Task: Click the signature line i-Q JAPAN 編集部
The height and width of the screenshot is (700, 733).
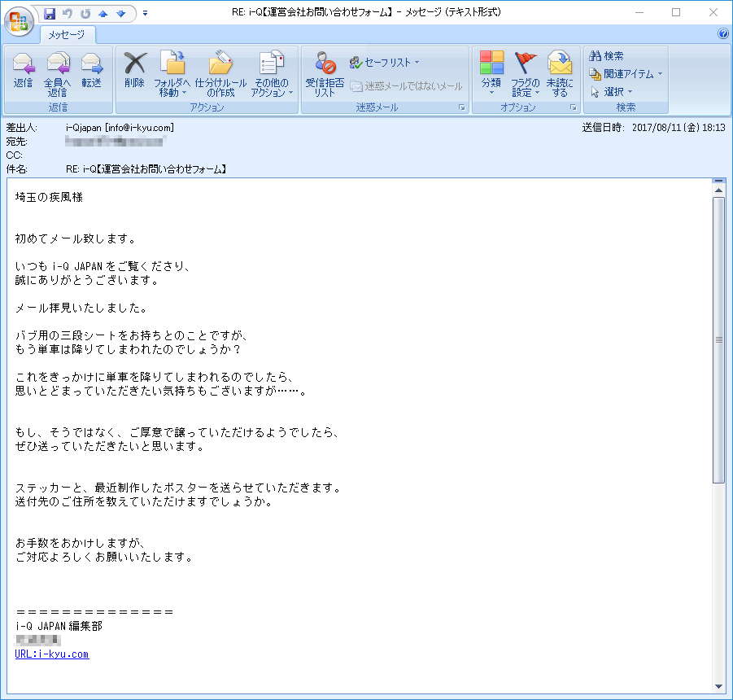Action: [59, 626]
